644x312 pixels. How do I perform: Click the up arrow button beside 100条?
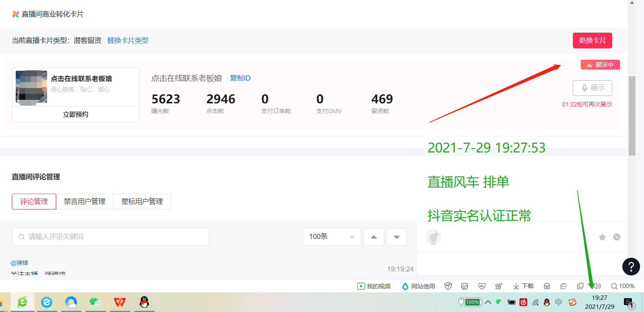[x=374, y=237]
